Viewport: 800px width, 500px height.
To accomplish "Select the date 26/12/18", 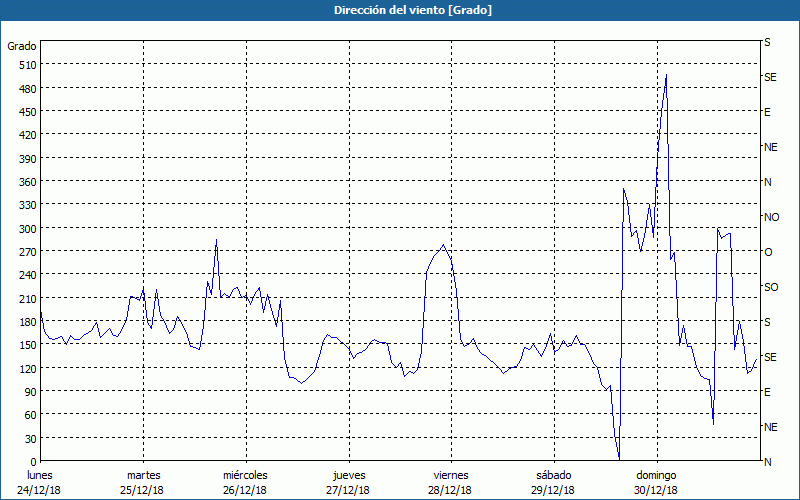I will click(x=245, y=490).
